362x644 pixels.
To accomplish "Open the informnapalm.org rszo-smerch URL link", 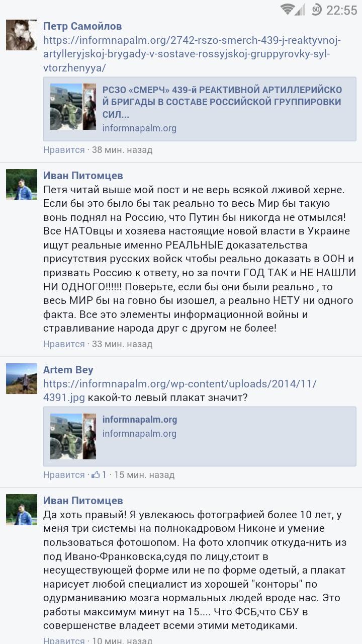I will click(192, 54).
